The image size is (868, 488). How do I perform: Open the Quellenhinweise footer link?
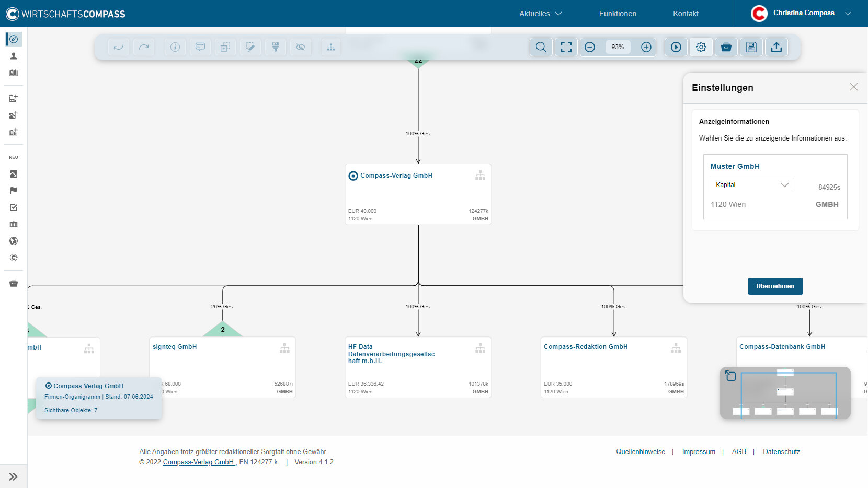(x=641, y=452)
